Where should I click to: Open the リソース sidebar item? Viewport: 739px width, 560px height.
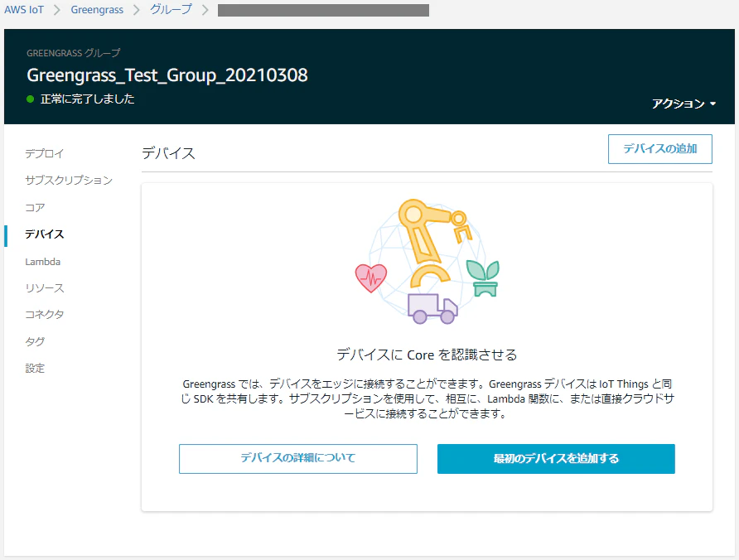[x=44, y=288]
